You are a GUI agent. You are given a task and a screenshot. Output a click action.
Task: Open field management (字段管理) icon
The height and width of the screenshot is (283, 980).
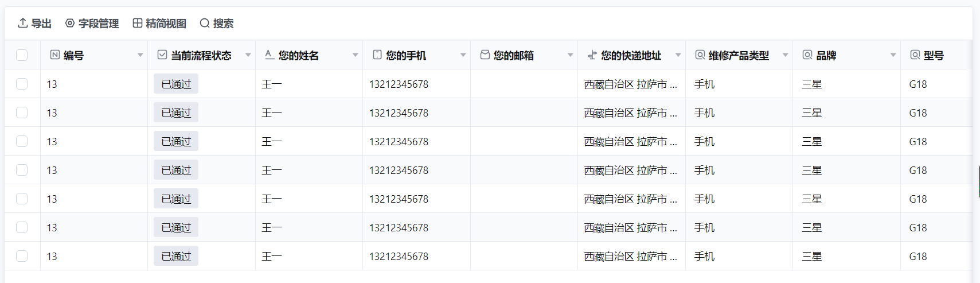(x=70, y=23)
